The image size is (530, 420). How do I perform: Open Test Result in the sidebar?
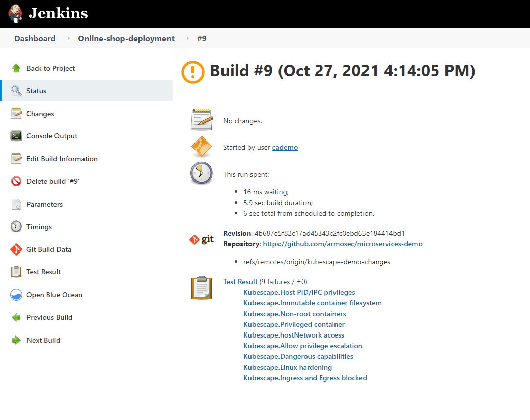(x=44, y=272)
